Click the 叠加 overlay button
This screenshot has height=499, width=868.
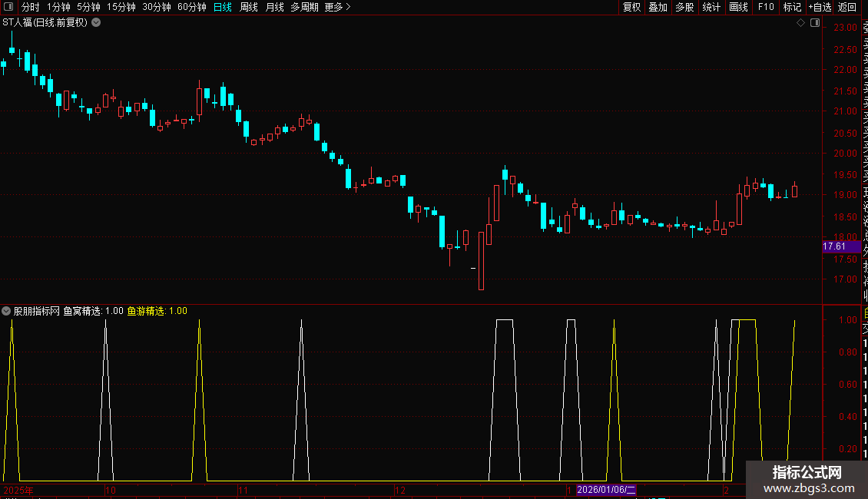pos(658,7)
